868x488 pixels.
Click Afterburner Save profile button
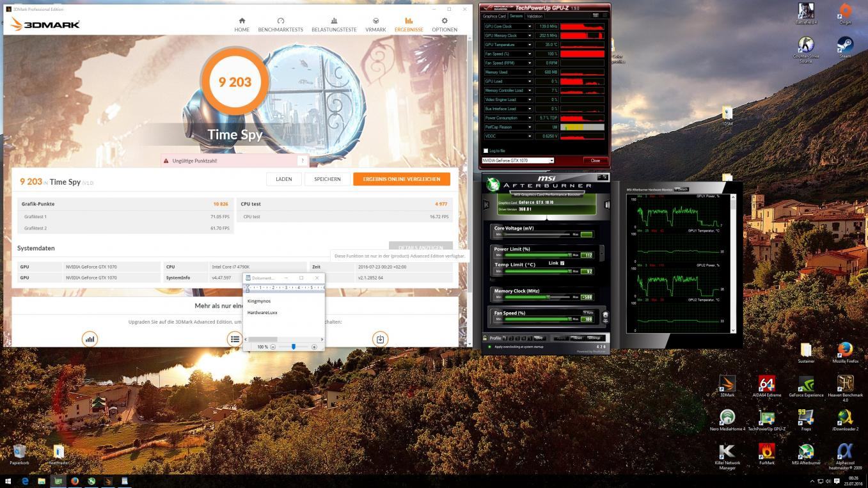coord(539,338)
